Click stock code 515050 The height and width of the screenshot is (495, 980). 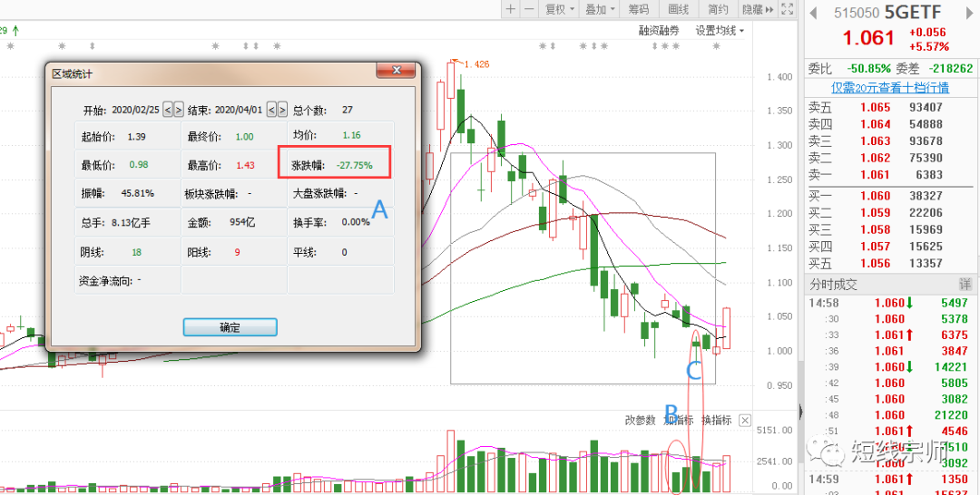(857, 13)
